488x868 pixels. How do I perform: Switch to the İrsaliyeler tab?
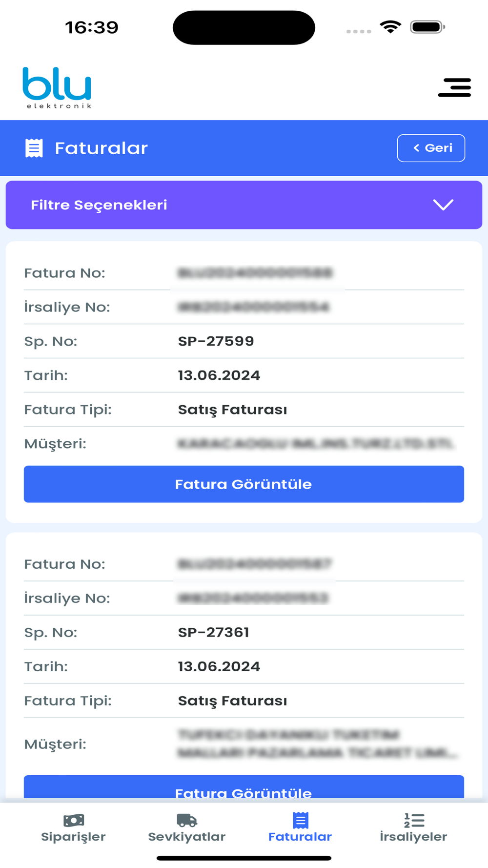click(413, 828)
